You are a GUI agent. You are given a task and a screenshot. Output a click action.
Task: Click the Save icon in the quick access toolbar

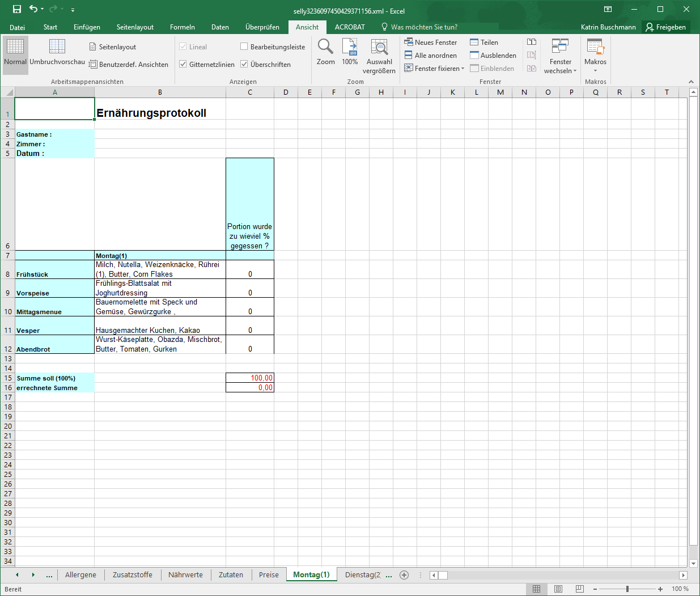pos(17,9)
